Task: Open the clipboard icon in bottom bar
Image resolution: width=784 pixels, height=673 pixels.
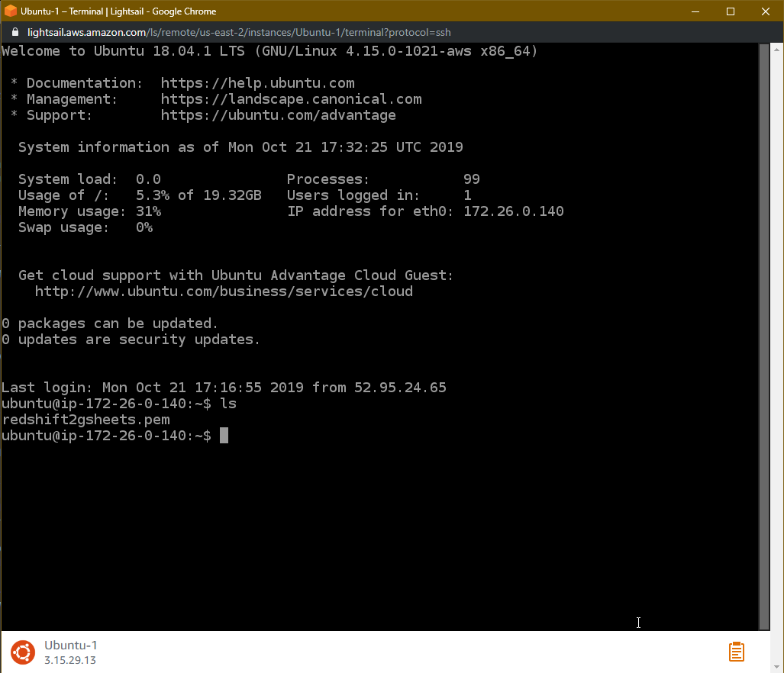Action: (x=736, y=652)
